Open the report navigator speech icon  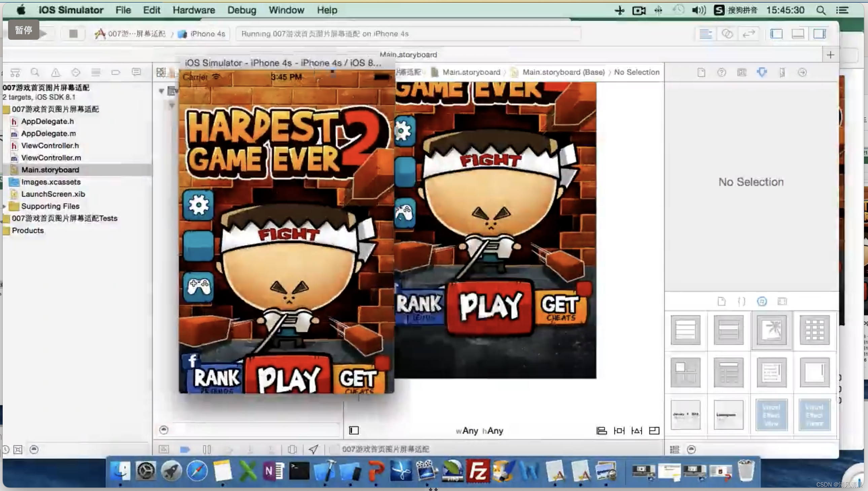pos(136,72)
